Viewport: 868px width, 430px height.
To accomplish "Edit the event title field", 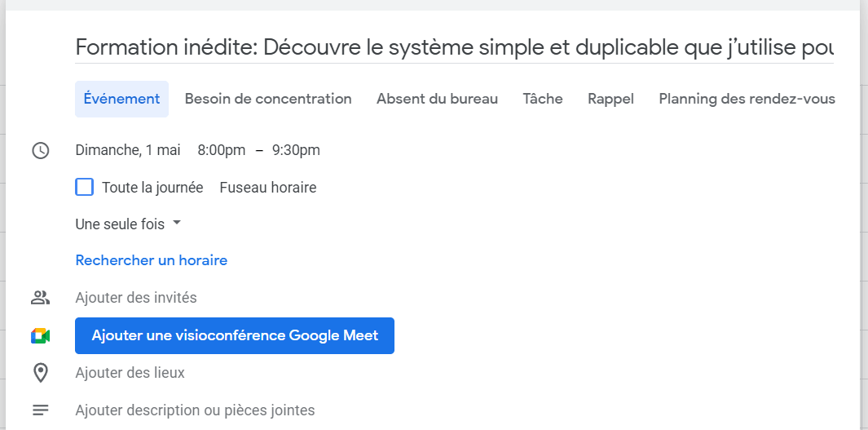I will click(x=454, y=47).
